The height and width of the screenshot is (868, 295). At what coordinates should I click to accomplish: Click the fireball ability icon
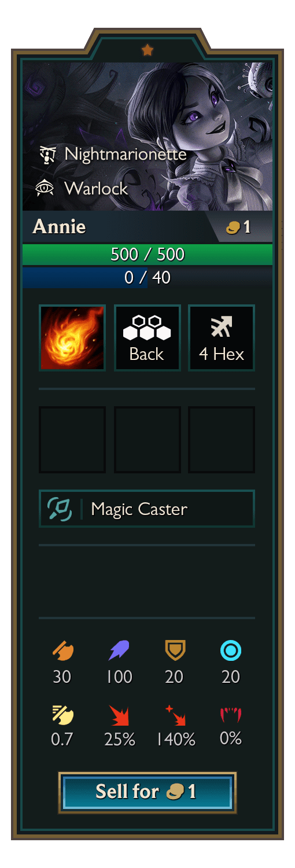pyautogui.click(x=72, y=338)
